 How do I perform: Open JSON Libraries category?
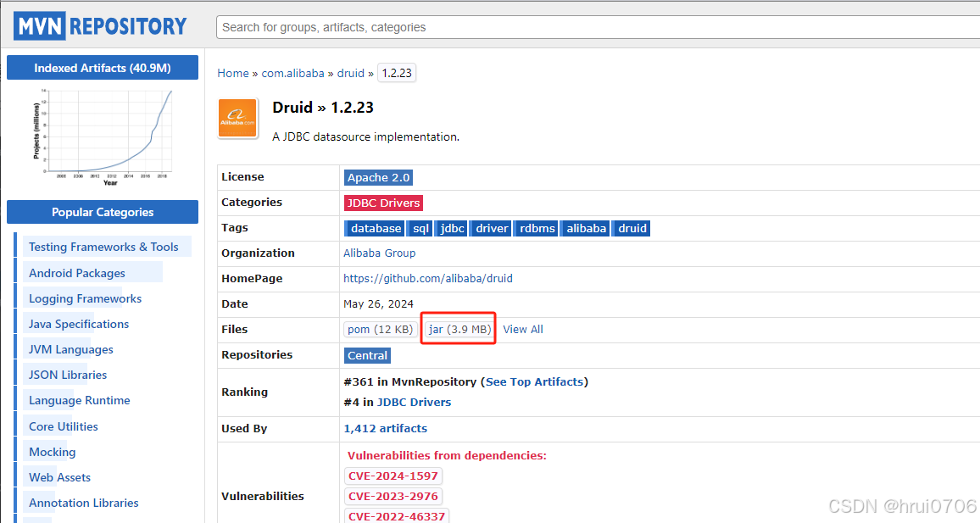tap(68, 375)
